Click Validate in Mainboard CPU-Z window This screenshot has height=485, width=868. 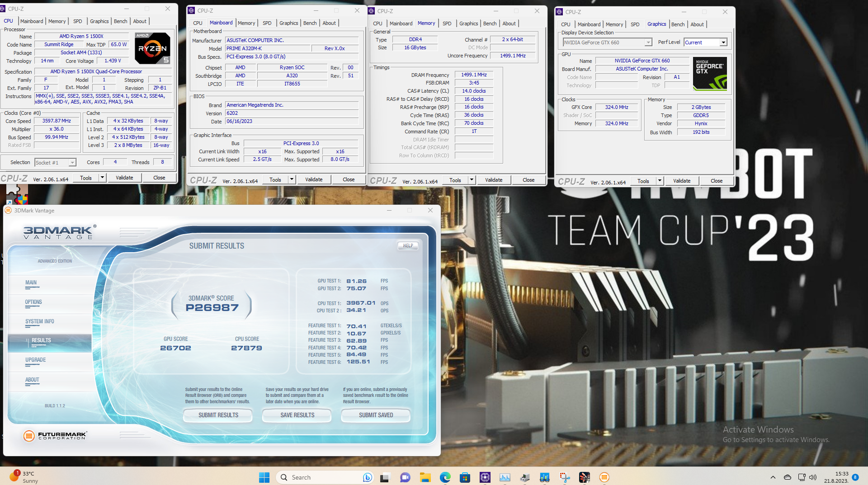pos(314,179)
